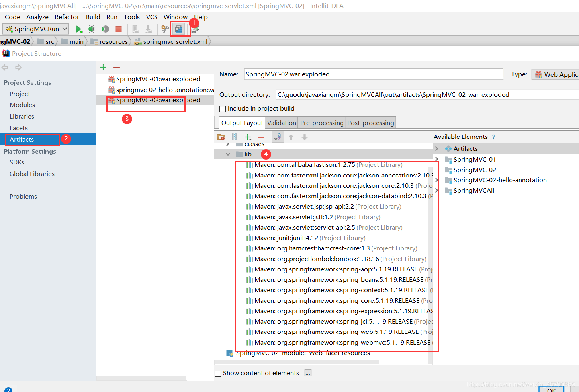
Task: Confirm with the OK button
Action: tap(552, 389)
